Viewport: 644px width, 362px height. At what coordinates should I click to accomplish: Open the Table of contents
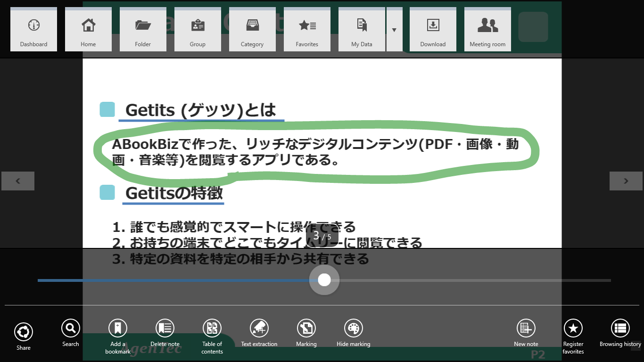(x=212, y=328)
